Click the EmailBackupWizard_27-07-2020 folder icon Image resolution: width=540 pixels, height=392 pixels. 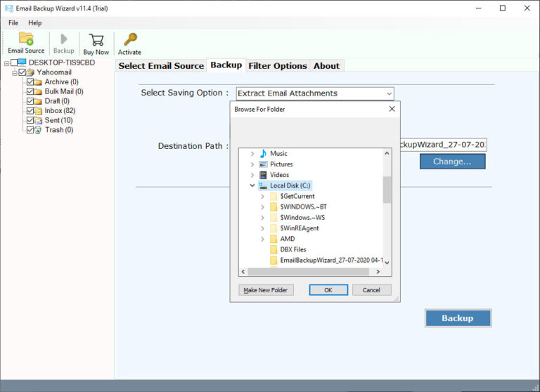274,260
